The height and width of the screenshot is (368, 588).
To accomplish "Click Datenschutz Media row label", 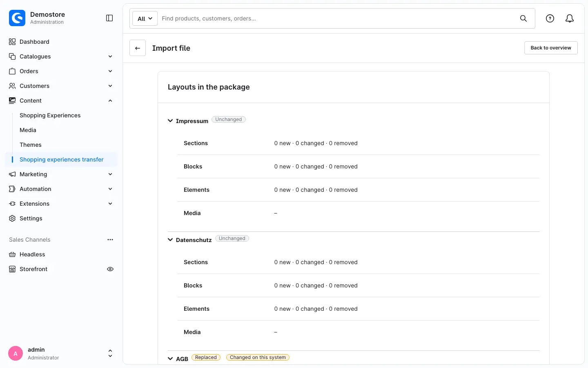I will pyautogui.click(x=192, y=332).
